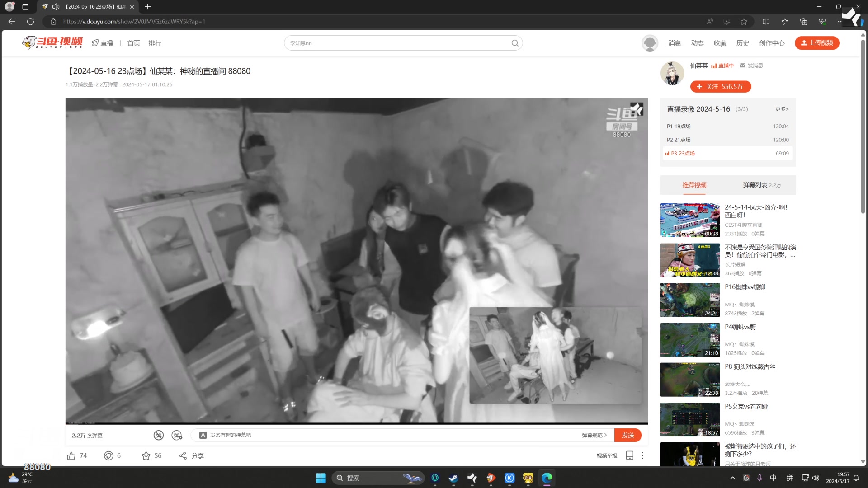Image resolution: width=868 pixels, height=488 pixels.
Task: Open streamer profile 仙某某 link
Action: 698,65
